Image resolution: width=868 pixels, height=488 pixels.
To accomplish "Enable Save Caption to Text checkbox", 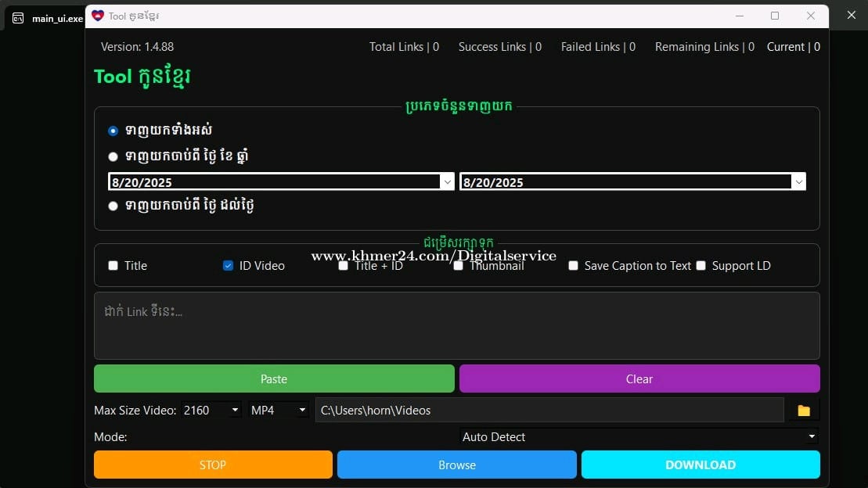I will pos(574,266).
